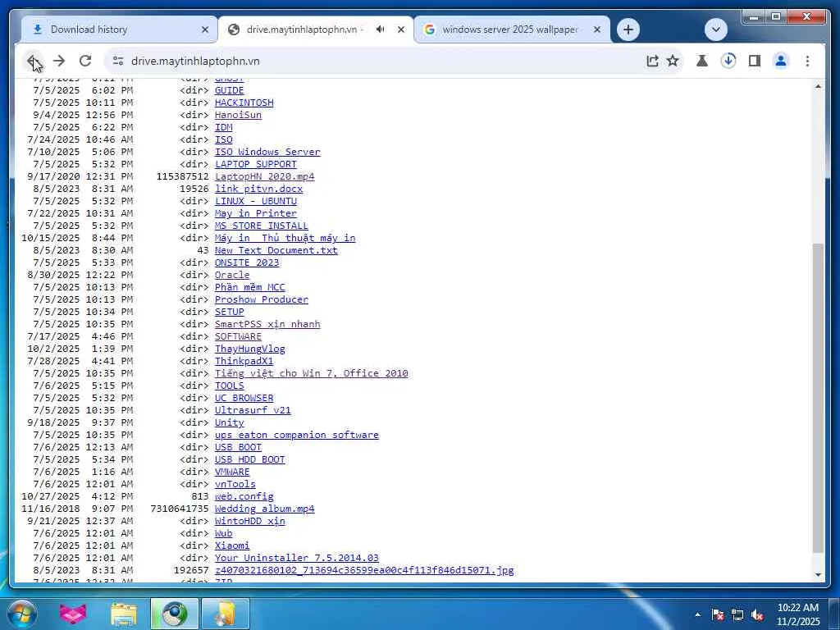Show downloads via toolbar download icon
Viewport: 840px width, 630px height.
click(728, 61)
